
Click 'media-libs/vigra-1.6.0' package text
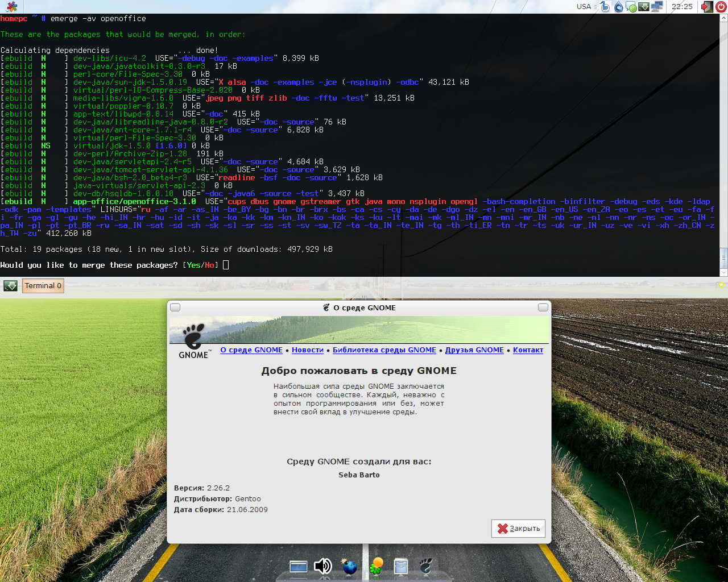tap(123, 98)
